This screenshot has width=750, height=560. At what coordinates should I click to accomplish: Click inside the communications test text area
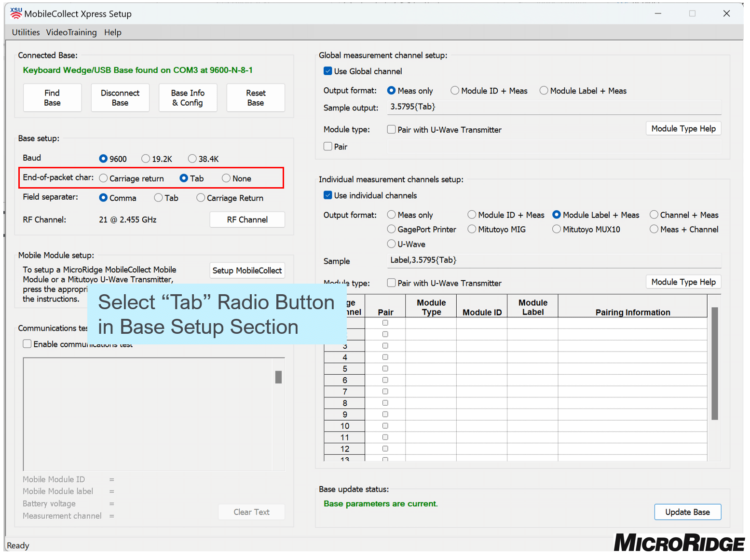147,414
